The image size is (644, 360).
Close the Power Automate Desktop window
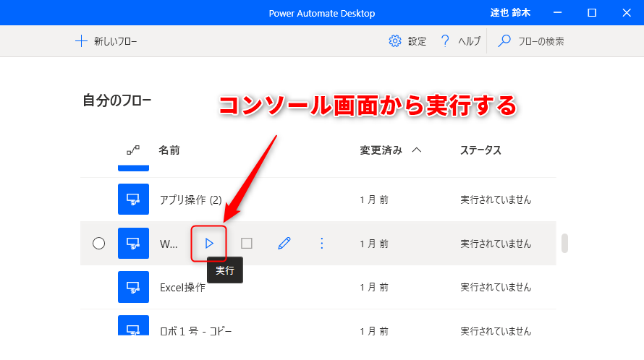tap(627, 13)
